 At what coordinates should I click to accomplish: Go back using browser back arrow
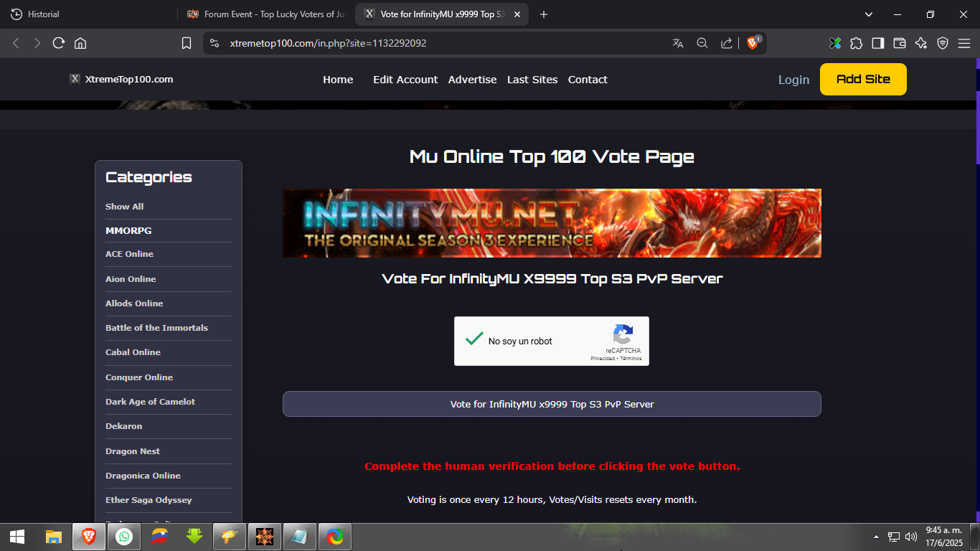(16, 43)
